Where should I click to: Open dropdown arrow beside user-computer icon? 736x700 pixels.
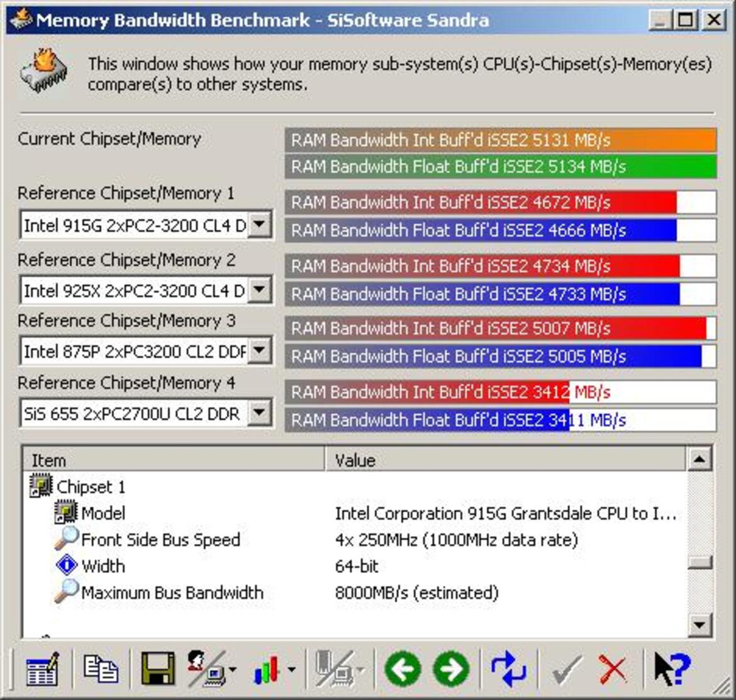(x=232, y=670)
